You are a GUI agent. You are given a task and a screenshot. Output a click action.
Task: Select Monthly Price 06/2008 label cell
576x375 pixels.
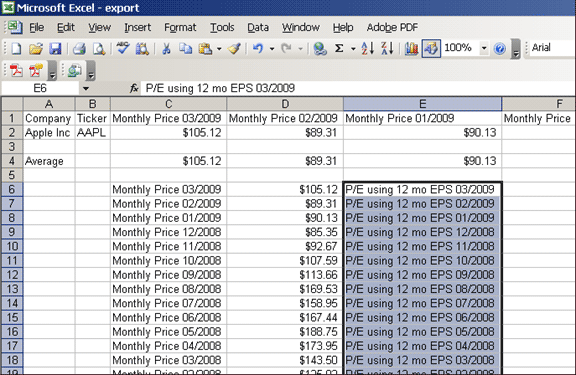169,317
